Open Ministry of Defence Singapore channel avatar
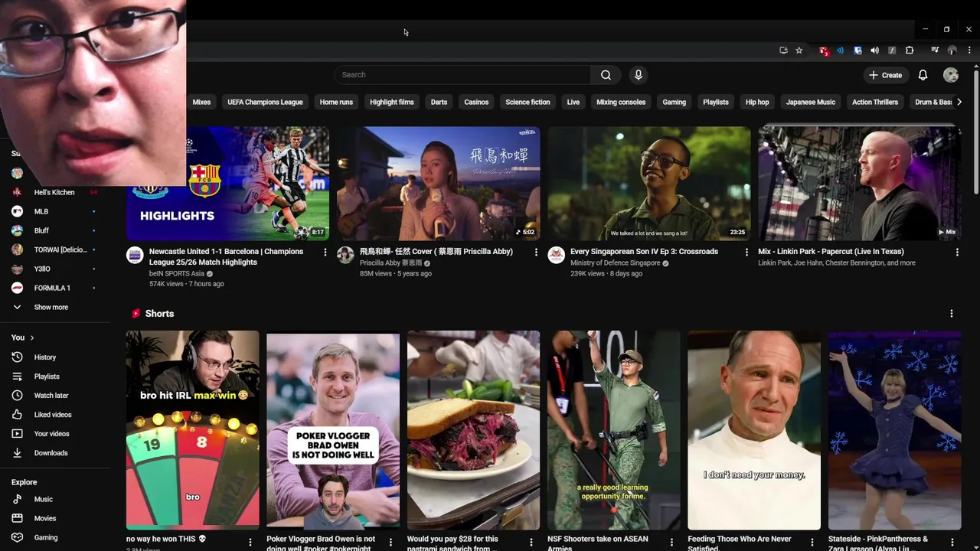 click(x=556, y=255)
